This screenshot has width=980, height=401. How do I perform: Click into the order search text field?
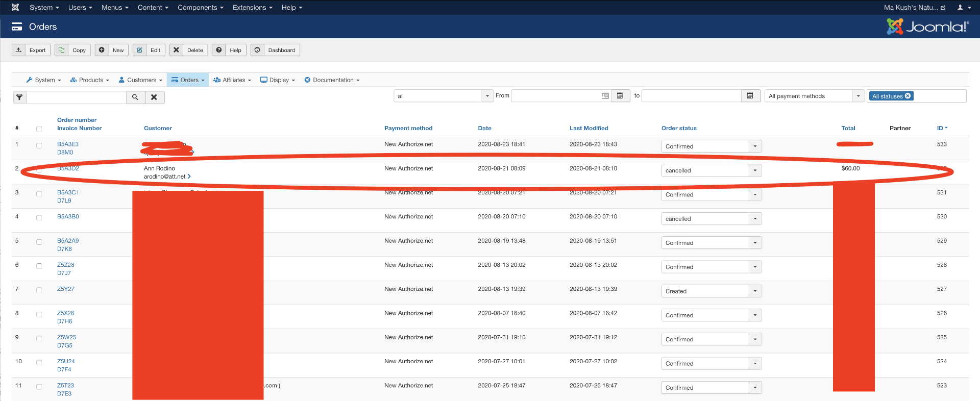click(77, 97)
